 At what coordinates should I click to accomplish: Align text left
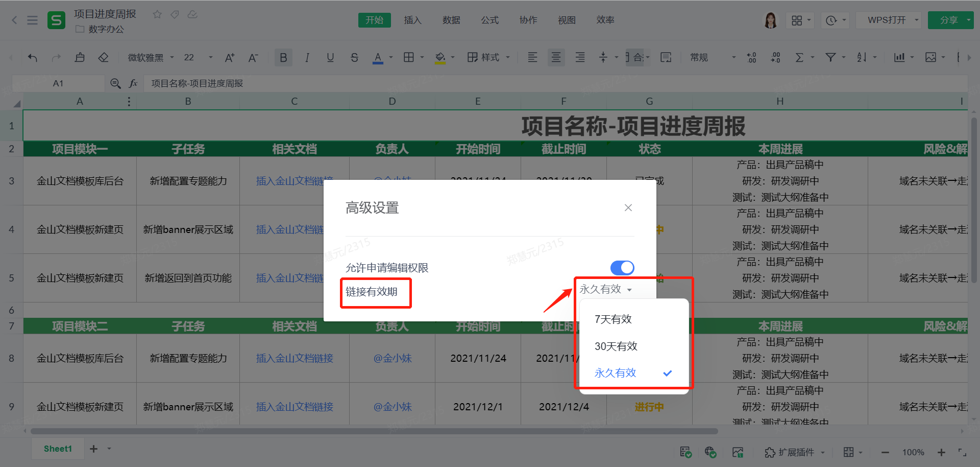(x=532, y=57)
